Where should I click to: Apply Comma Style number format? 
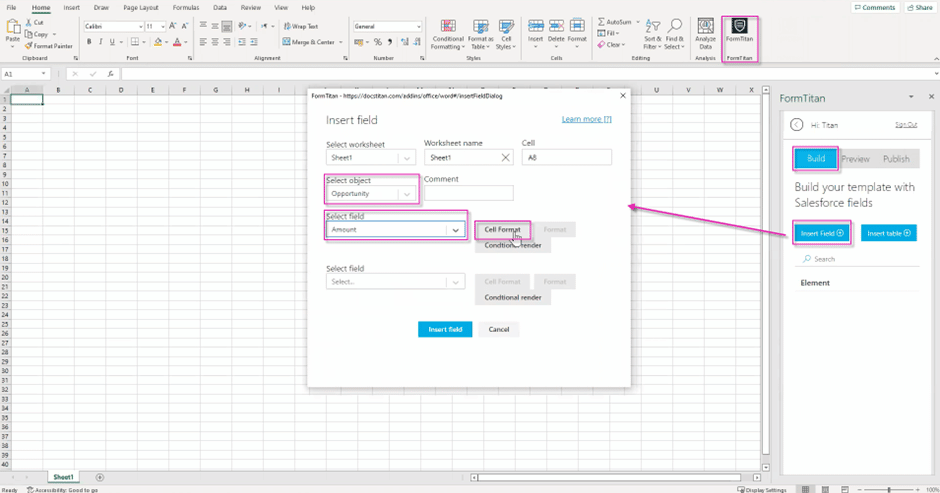(x=390, y=42)
